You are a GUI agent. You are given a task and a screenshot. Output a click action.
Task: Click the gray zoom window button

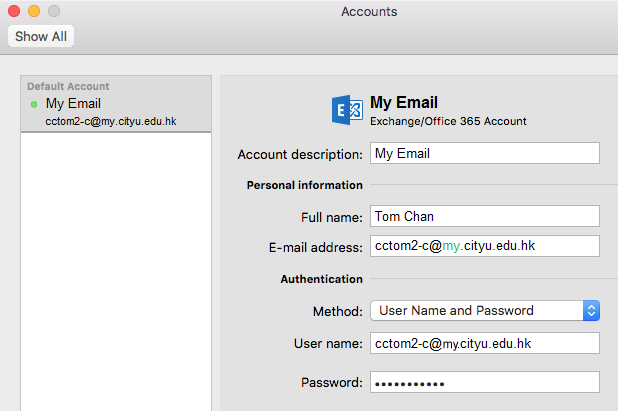(x=54, y=12)
